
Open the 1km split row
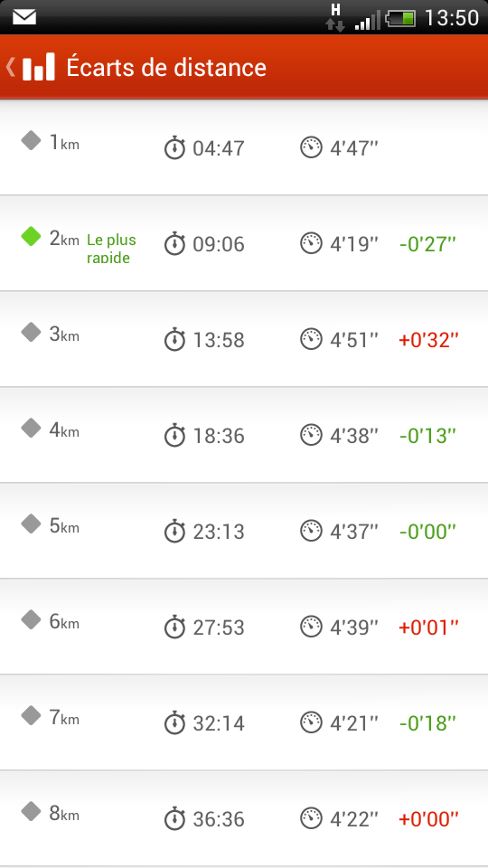pos(244,147)
